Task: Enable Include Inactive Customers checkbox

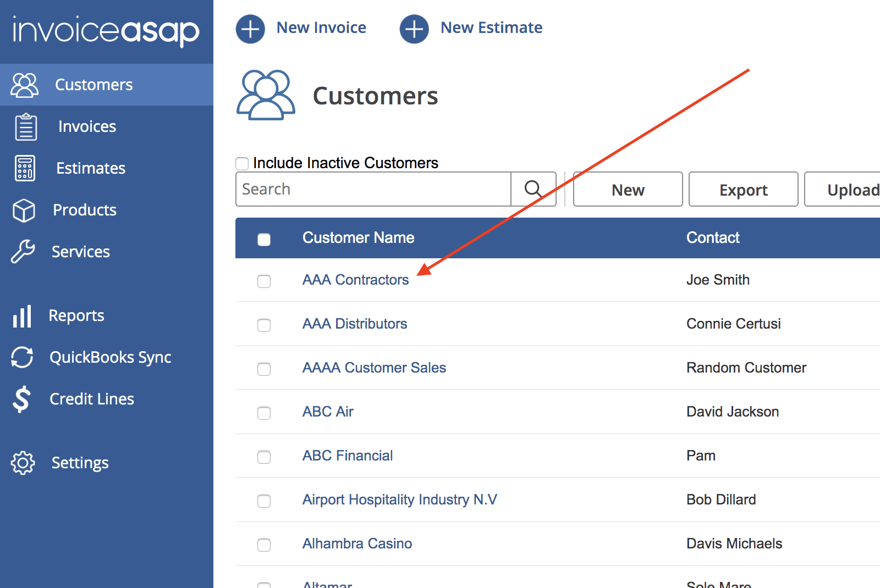Action: coord(242,163)
